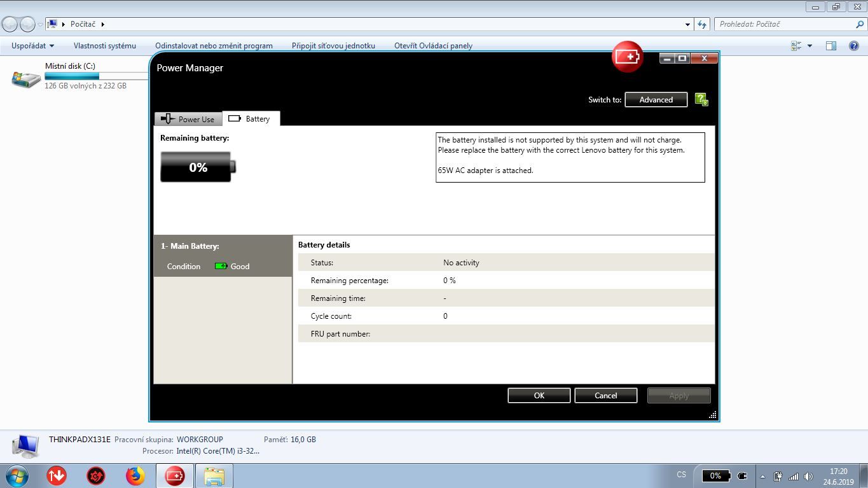
Task: Launch Firefox from the taskbar
Action: coord(135,476)
